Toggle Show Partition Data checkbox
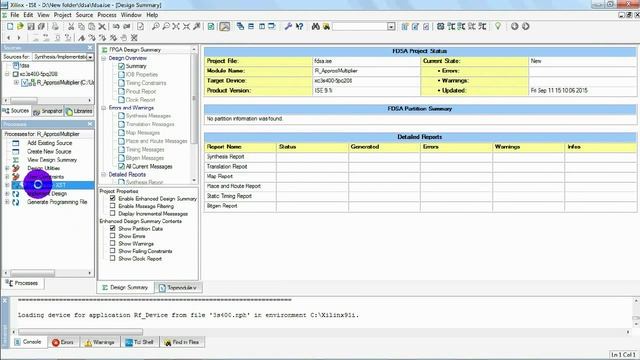This screenshot has height=360, width=640. pos(113,229)
